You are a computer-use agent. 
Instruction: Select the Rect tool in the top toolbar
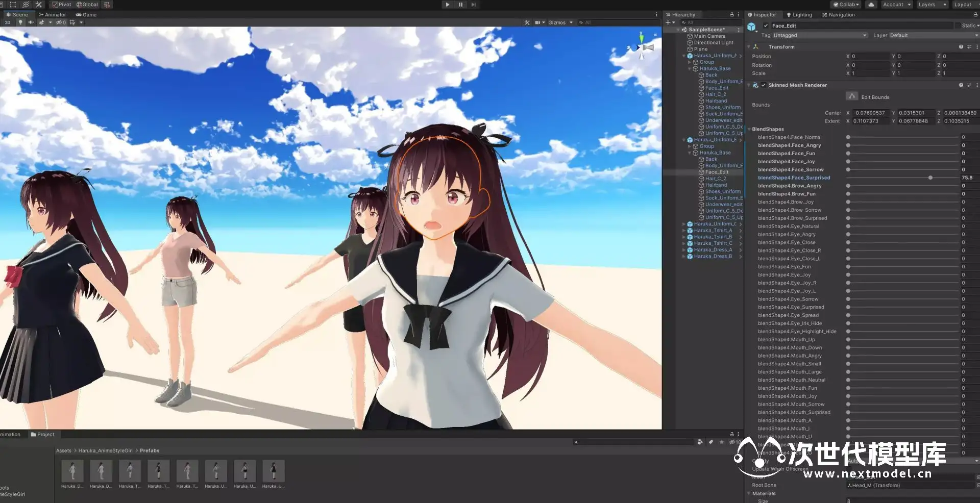(x=13, y=5)
